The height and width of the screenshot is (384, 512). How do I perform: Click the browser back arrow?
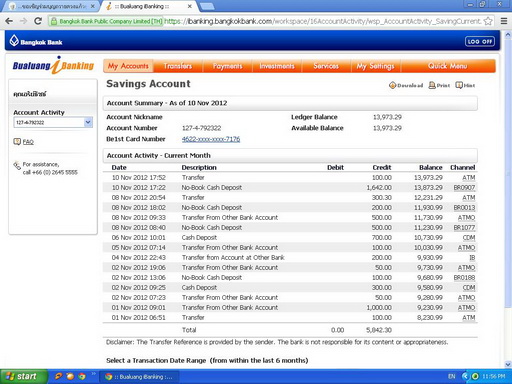(9, 21)
